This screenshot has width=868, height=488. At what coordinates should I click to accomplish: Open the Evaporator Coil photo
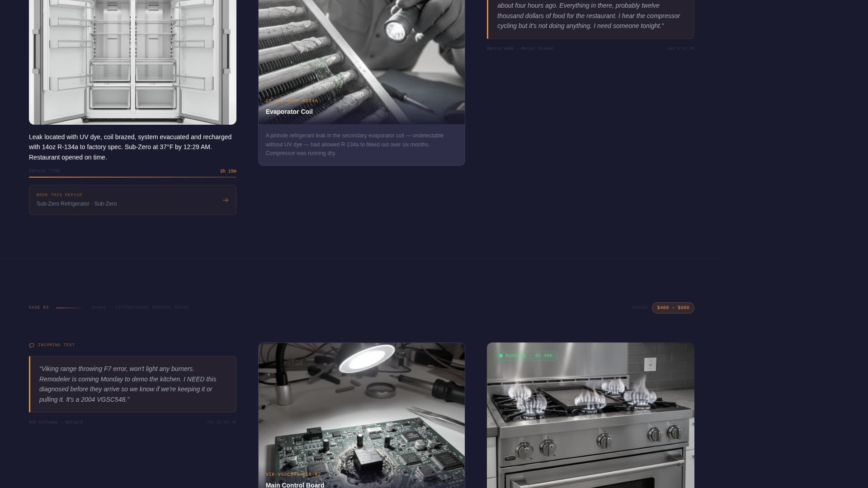click(x=361, y=62)
